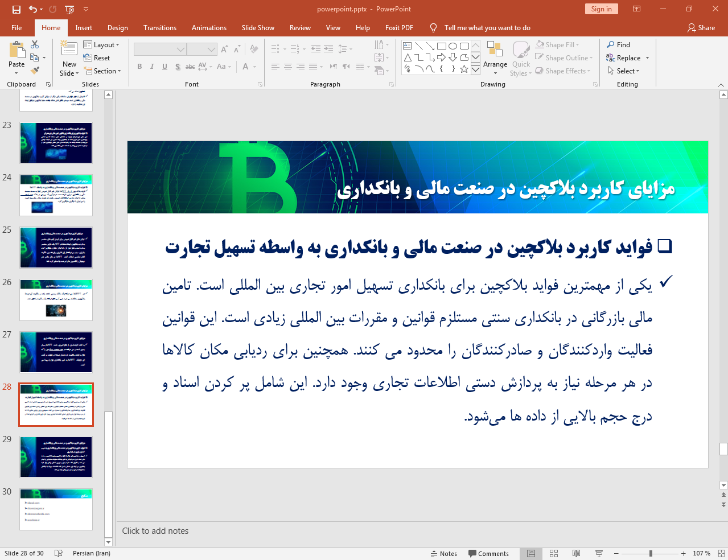Screen dimensions: 728x560
Task: Click zoom in plus button
Action: click(683, 553)
